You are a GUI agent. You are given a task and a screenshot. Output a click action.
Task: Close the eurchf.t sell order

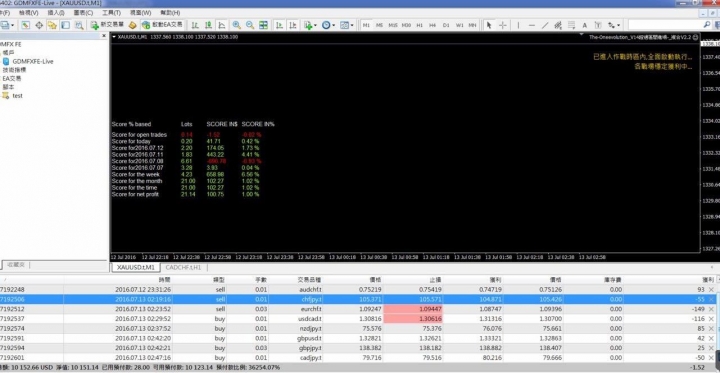pyautogui.click(x=711, y=309)
